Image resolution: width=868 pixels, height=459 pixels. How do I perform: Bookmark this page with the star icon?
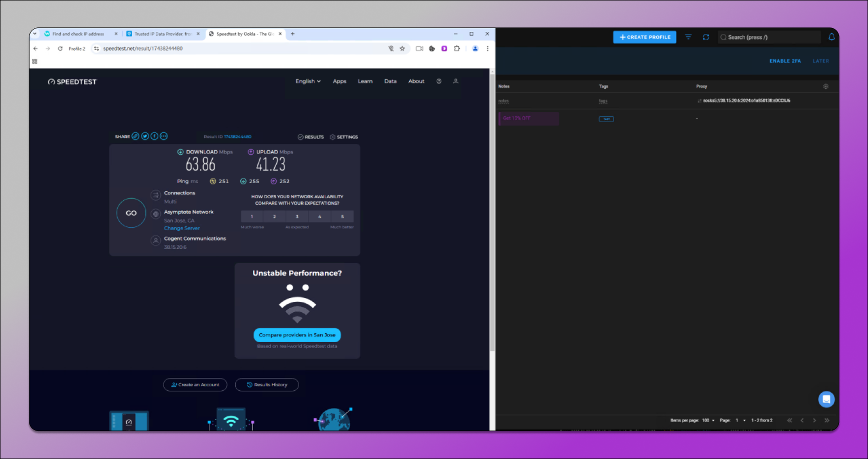pos(402,49)
